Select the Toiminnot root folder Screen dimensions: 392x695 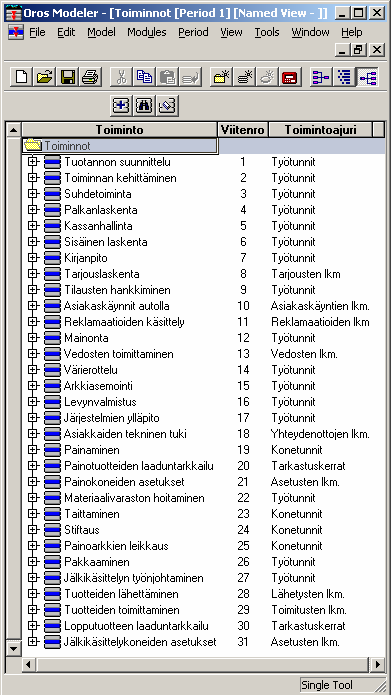click(x=120, y=146)
